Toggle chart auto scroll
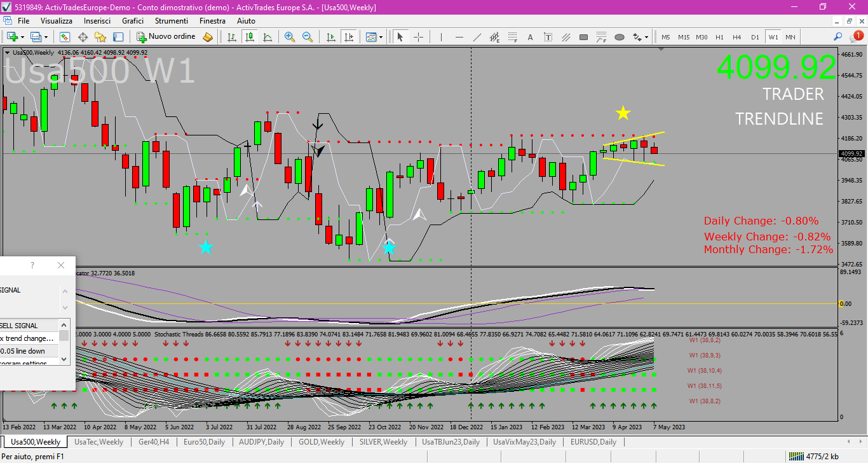This screenshot has width=868, height=463. [330, 37]
